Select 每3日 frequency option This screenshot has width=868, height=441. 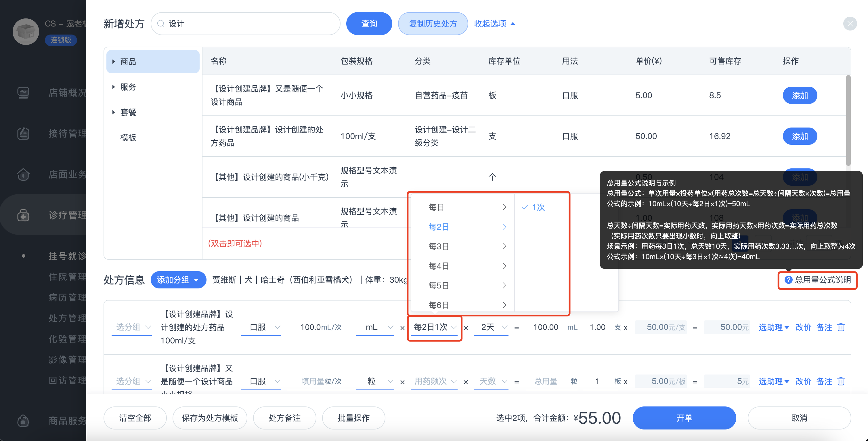[x=462, y=246]
